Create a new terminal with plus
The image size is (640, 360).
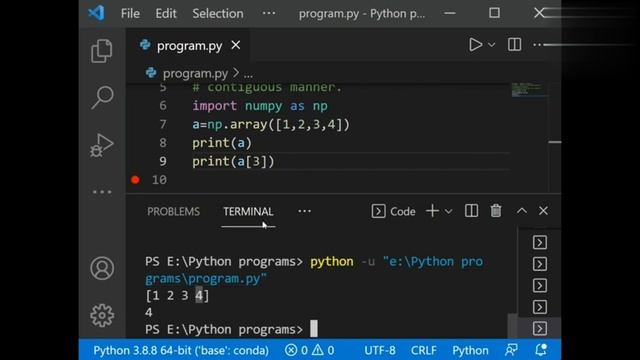pos(432,211)
